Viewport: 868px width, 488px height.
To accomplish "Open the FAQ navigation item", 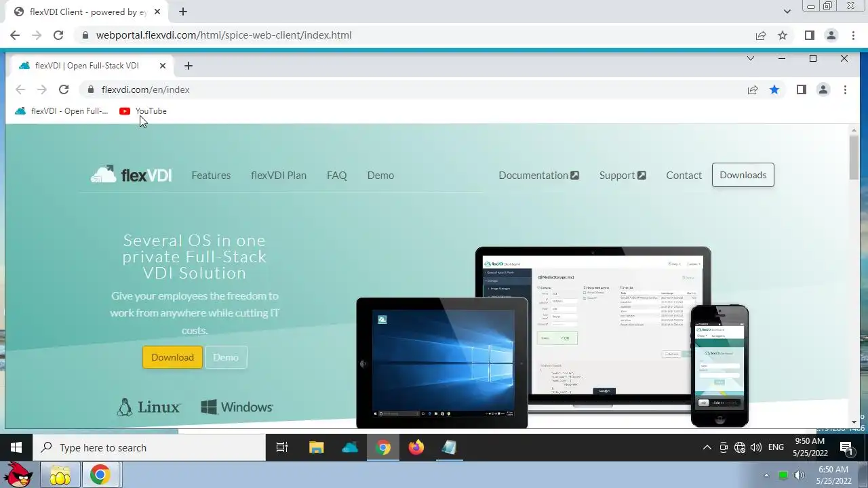I will click(337, 175).
